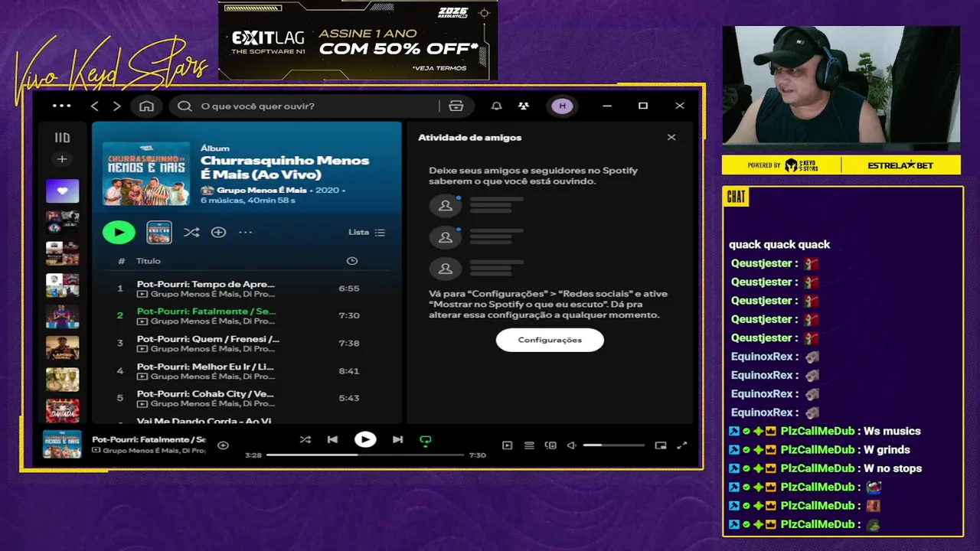Screen dimensions: 980x551
Task: Expand the Your Library sidebar
Action: [x=62, y=138]
